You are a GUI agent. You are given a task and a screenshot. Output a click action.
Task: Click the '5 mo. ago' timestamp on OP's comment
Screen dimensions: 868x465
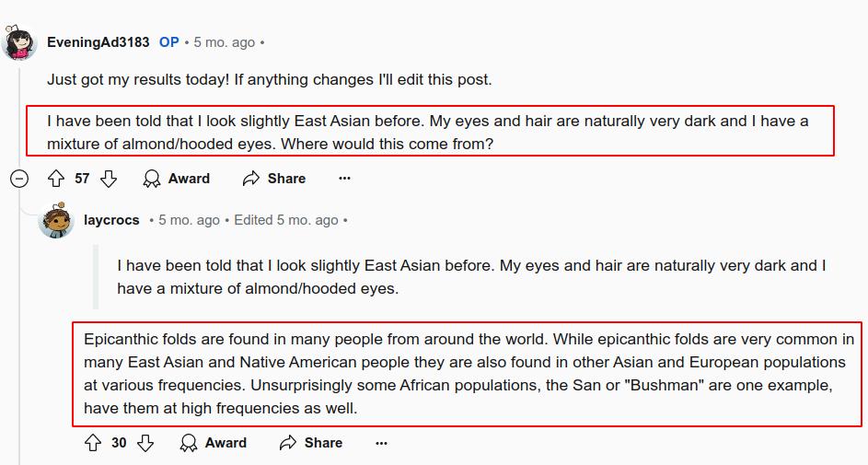coord(224,42)
